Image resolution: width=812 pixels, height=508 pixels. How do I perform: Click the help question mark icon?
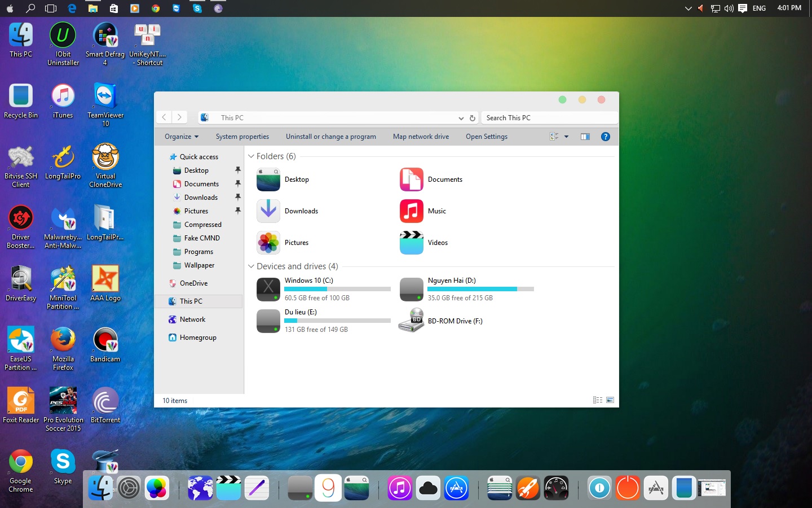tap(606, 137)
